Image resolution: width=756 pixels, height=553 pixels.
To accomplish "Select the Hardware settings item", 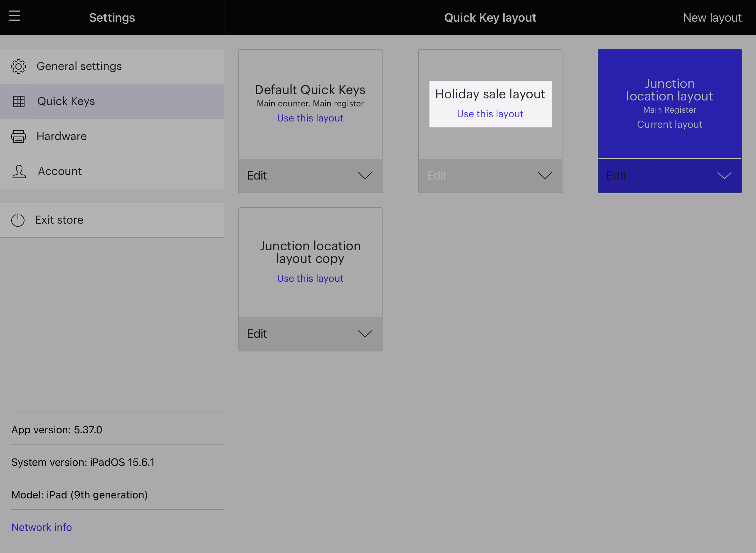I will coord(62,136).
